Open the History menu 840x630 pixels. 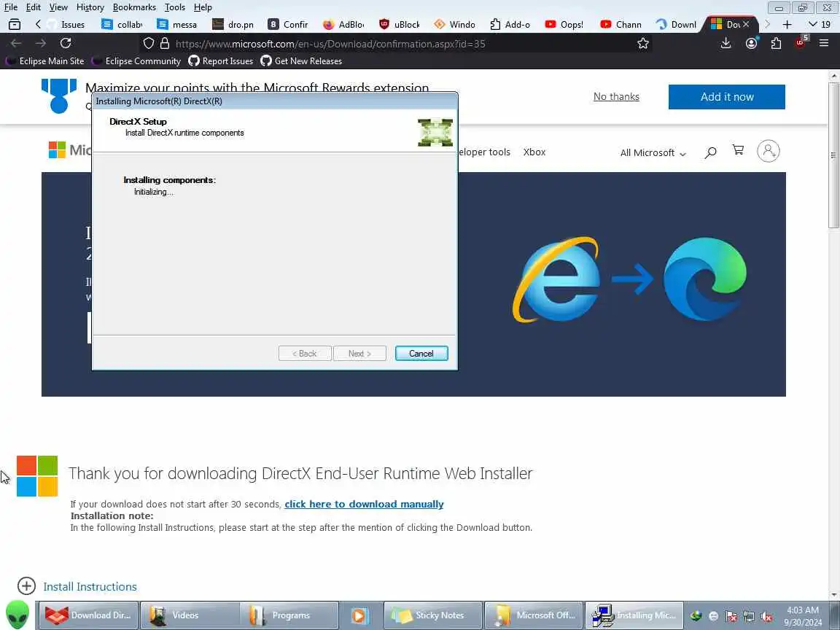coord(90,7)
